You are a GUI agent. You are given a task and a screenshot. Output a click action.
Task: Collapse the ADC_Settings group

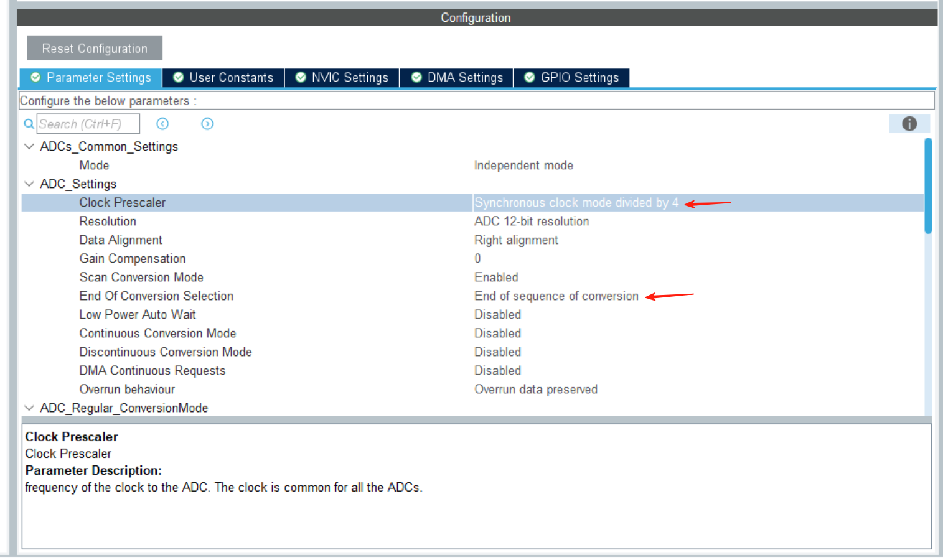coord(29,184)
